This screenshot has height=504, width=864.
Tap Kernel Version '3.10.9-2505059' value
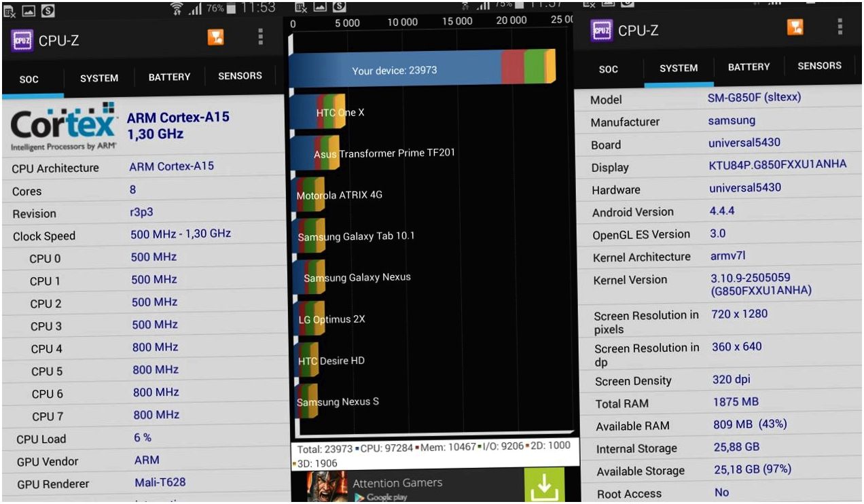(760, 284)
